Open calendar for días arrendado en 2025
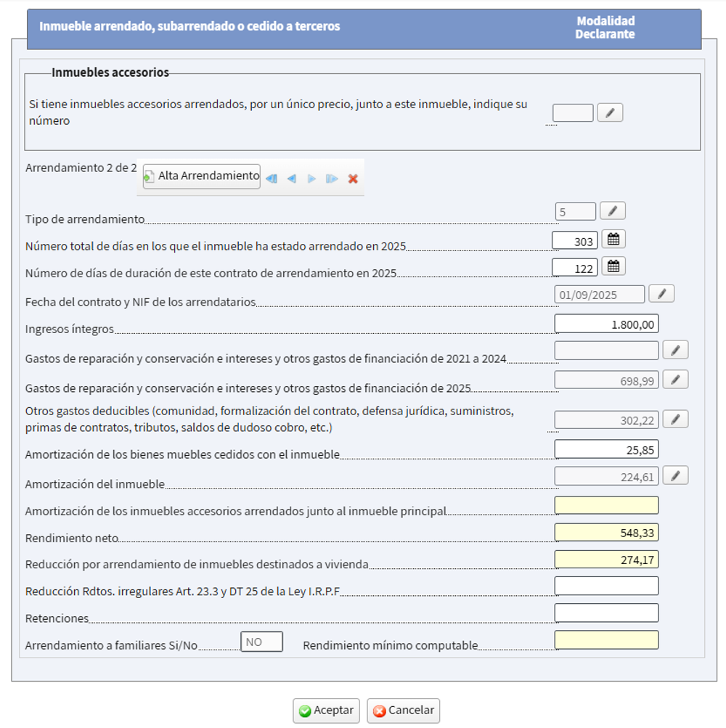 pos(613,238)
